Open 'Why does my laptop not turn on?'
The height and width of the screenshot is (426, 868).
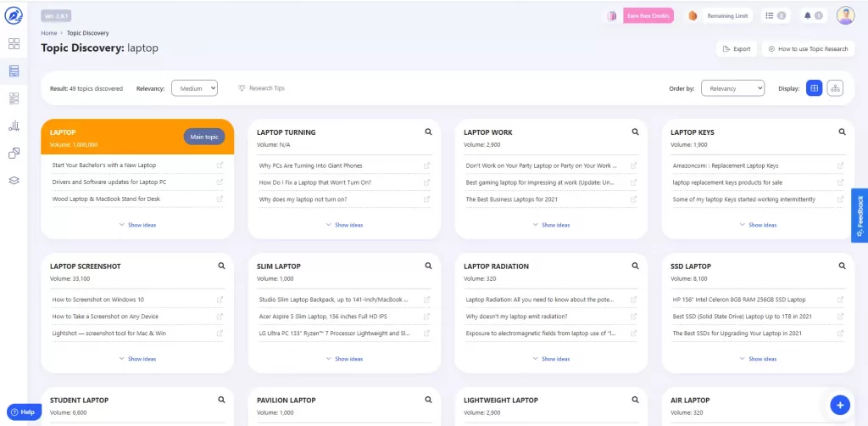click(x=303, y=199)
